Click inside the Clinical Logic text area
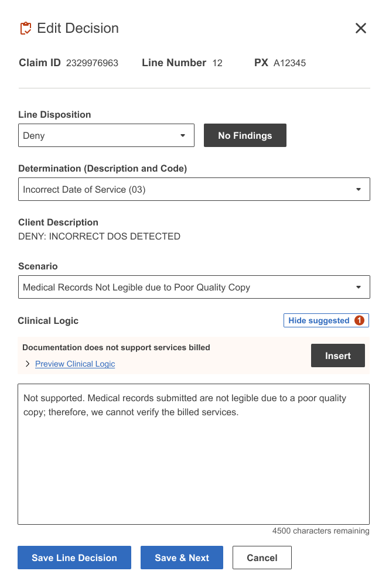The image size is (389, 588). tap(193, 454)
